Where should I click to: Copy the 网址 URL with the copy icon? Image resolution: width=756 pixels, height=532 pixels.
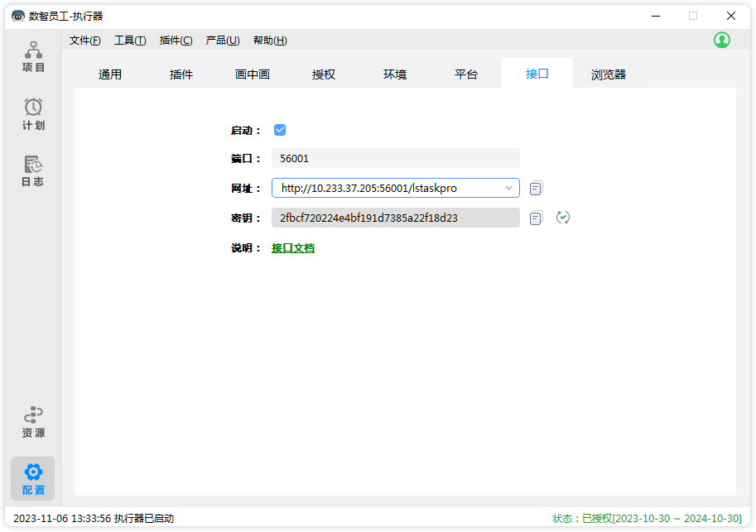point(536,189)
